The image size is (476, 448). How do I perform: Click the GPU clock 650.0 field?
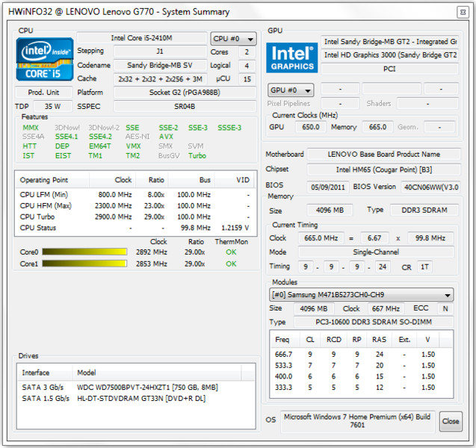point(311,127)
